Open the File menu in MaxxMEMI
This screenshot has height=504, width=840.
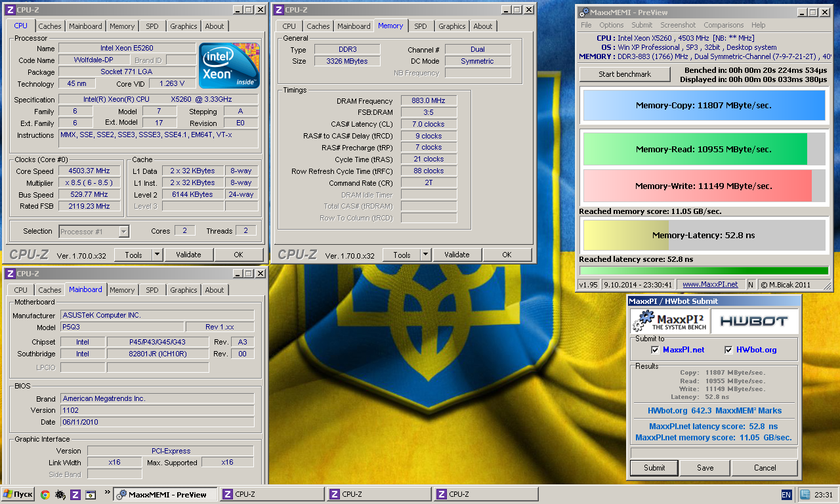click(x=586, y=25)
